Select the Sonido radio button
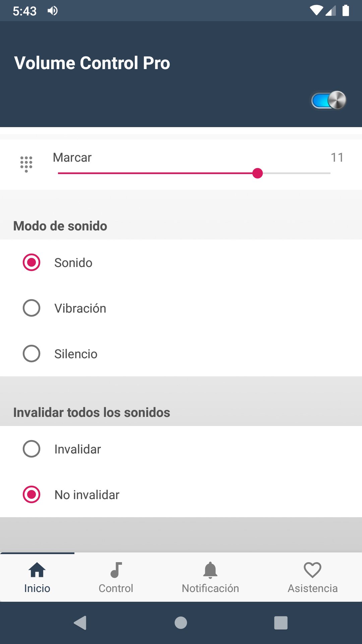 click(x=32, y=262)
